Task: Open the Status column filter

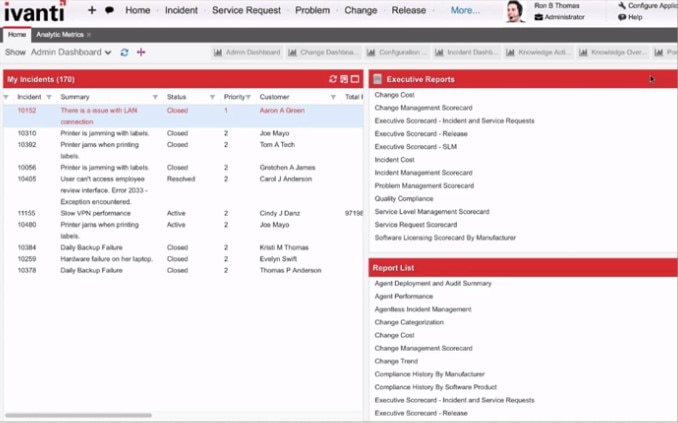Action: (x=212, y=97)
